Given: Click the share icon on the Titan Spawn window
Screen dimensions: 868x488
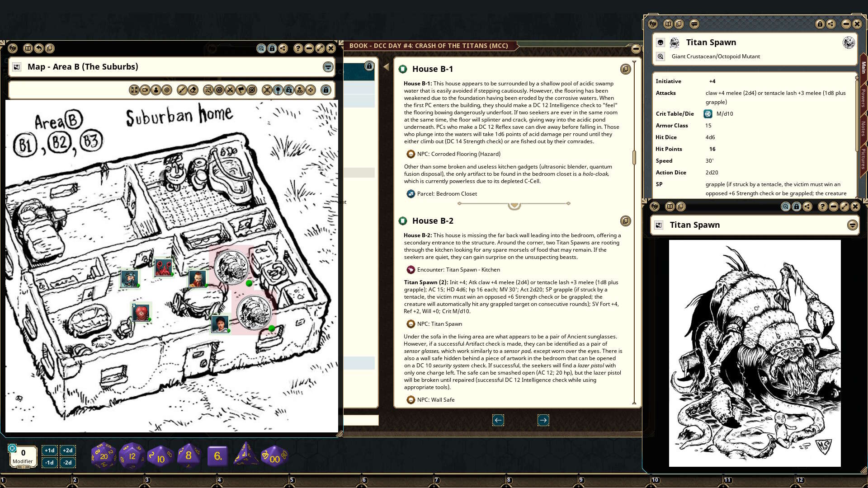Looking at the screenshot, I should (x=831, y=24).
